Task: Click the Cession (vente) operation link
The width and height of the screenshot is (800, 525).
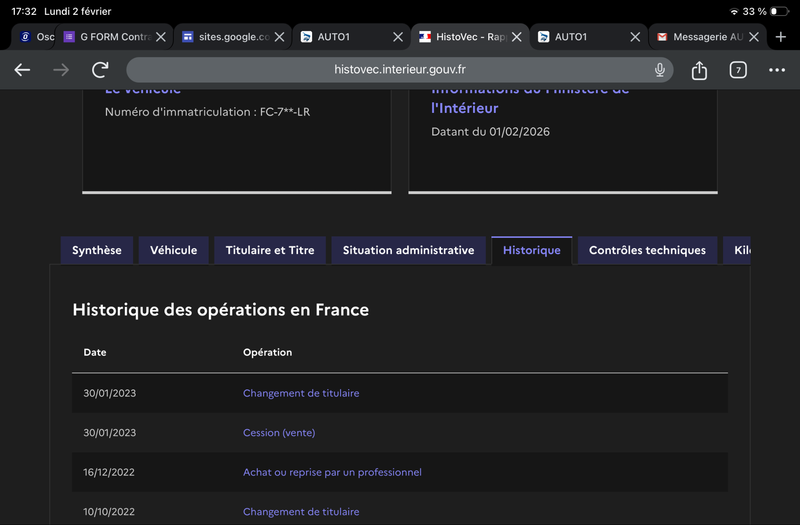Action: click(279, 433)
